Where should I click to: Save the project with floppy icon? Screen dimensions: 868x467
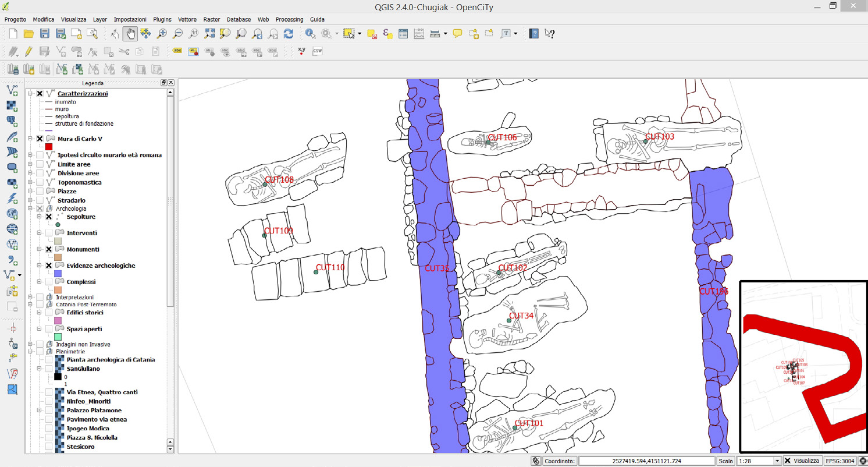pos(44,34)
